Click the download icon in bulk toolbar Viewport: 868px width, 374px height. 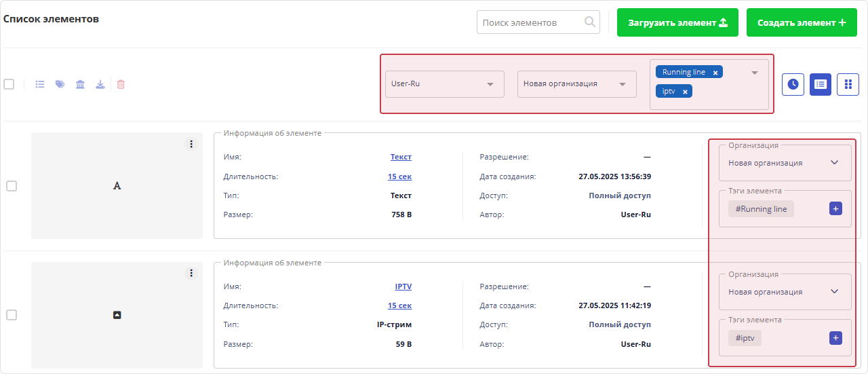coord(100,85)
